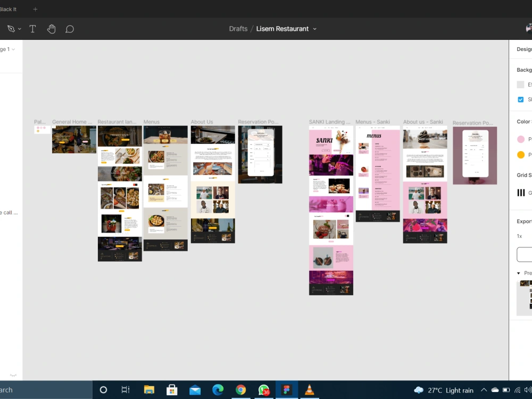Select the Hand tool
This screenshot has height=399, width=532.
pos(51,29)
